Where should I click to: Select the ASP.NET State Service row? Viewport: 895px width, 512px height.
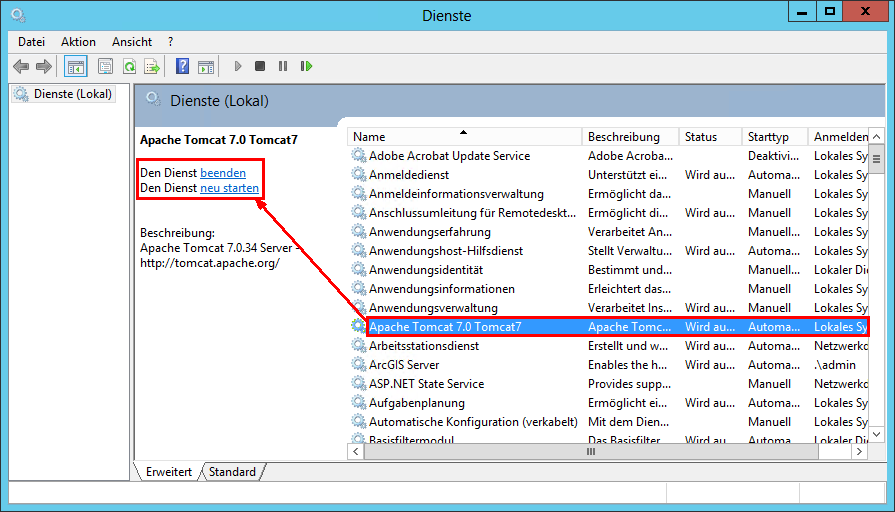[x=610, y=384]
